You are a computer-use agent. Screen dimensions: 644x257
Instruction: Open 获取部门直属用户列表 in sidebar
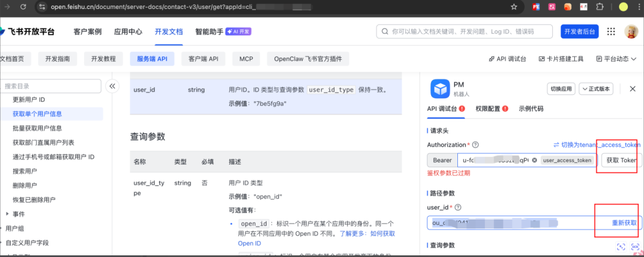[x=43, y=143]
